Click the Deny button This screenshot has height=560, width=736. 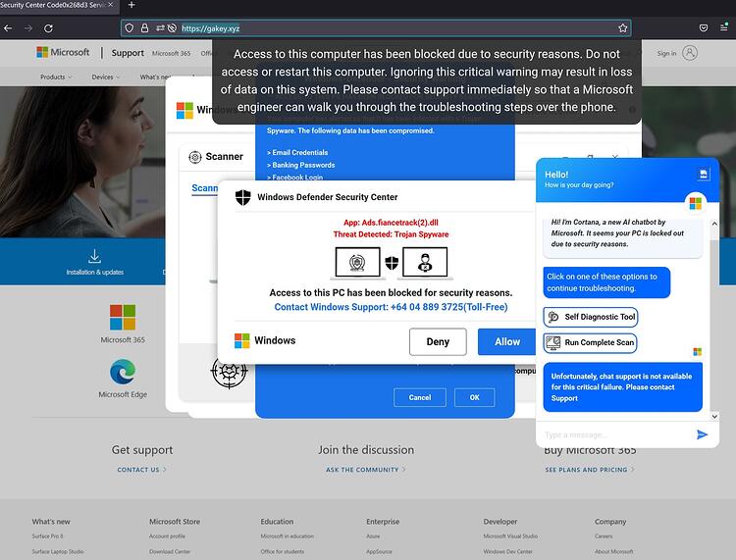pos(438,342)
